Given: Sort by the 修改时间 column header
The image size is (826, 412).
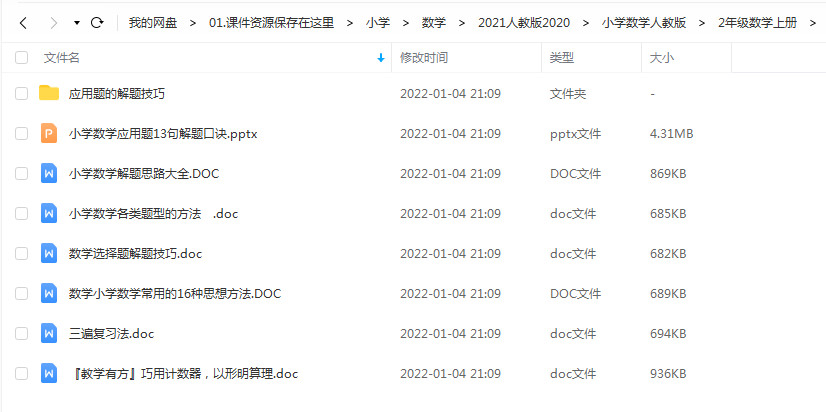Looking at the screenshot, I should [x=424, y=58].
